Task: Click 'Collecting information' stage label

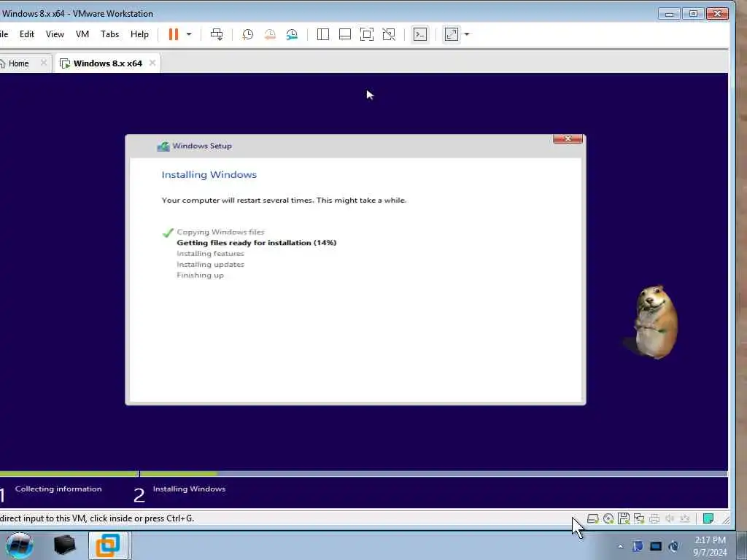Action: 58,489
